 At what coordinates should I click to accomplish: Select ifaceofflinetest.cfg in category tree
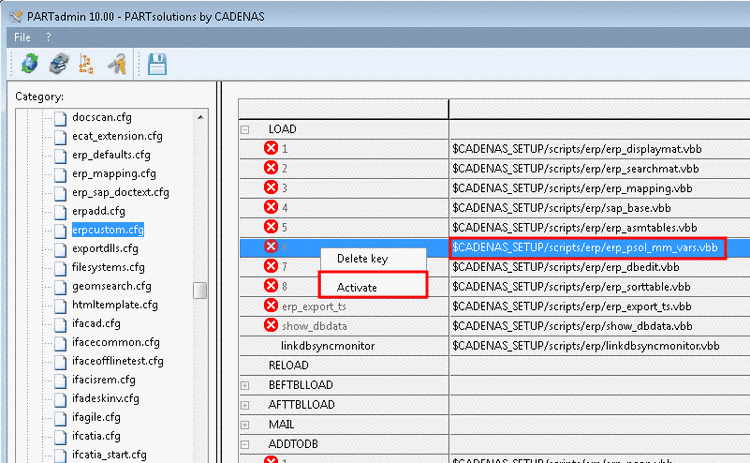pos(118,361)
